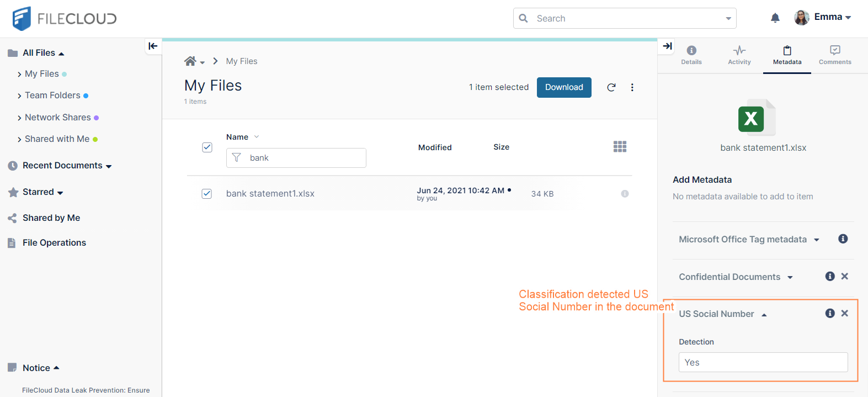Collapse the left navigation sidebar
Image resolution: width=868 pixels, height=397 pixels.
tap(153, 46)
